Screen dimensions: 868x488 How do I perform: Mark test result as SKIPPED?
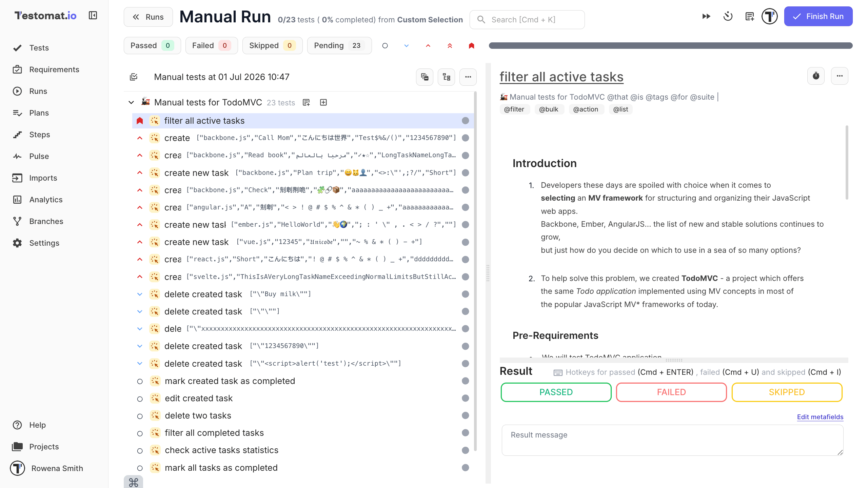(787, 392)
